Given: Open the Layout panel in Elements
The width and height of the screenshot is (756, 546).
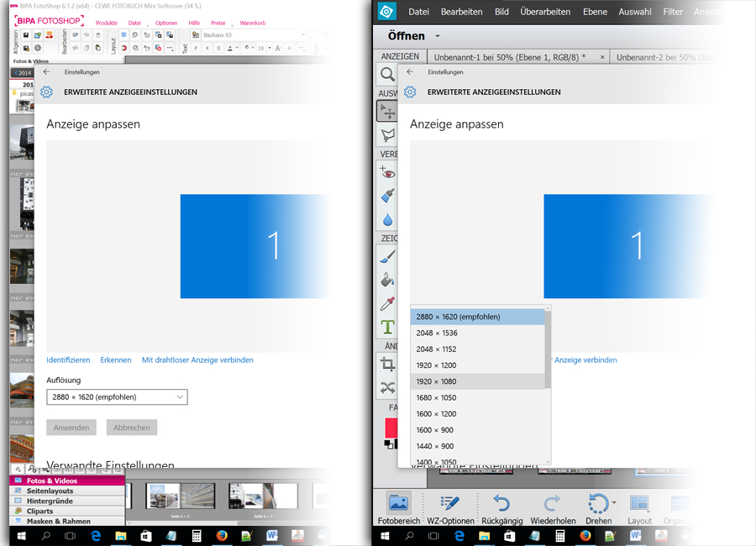Looking at the screenshot, I should [639, 508].
